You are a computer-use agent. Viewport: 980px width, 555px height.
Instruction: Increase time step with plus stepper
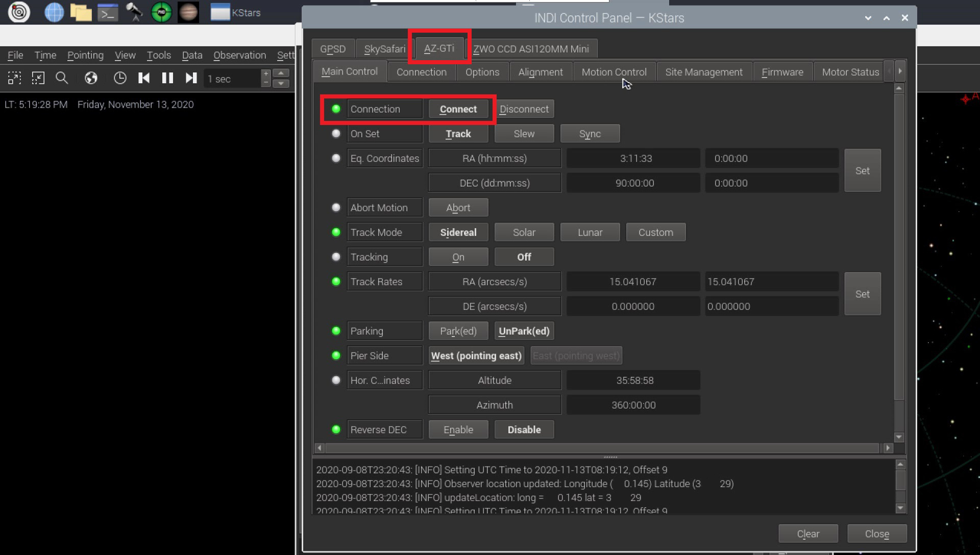click(266, 74)
